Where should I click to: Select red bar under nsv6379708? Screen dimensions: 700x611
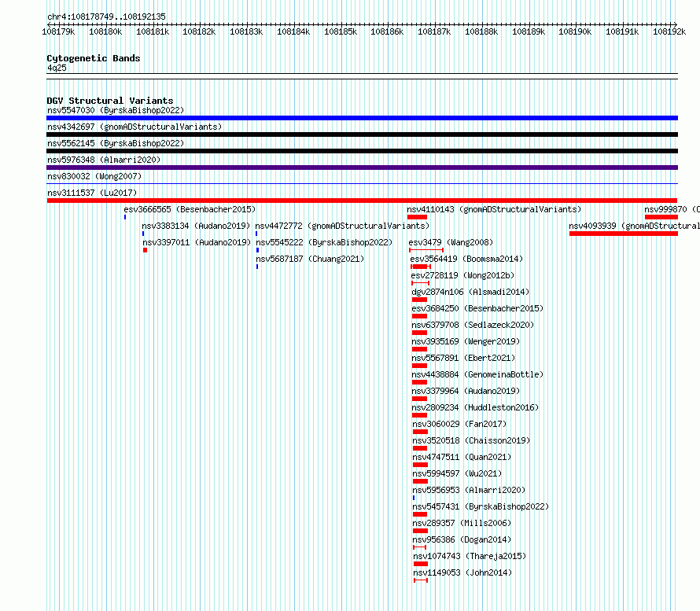(x=420, y=333)
